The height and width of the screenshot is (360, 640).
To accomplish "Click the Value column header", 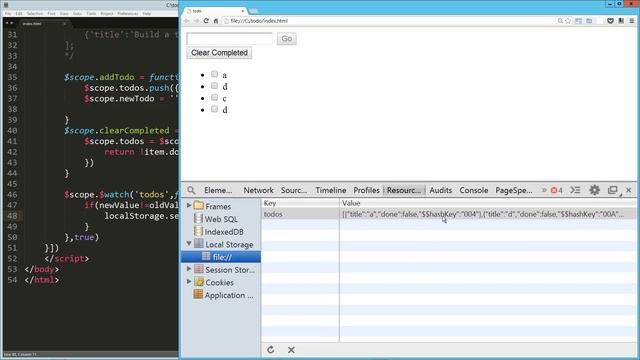I will click(x=487, y=203).
